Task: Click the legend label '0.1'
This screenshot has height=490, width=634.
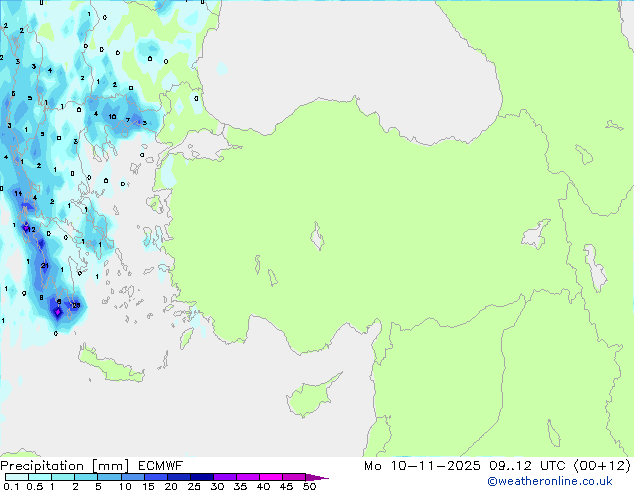Action: (x=11, y=486)
